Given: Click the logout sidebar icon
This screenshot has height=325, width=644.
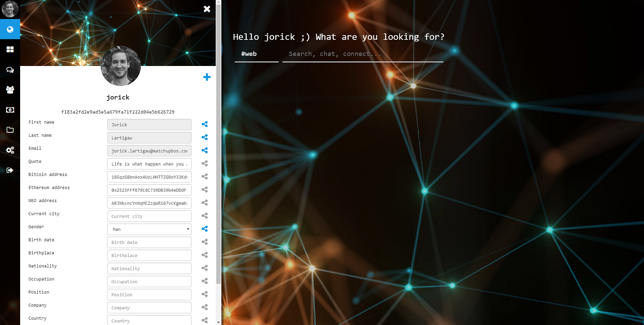Looking at the screenshot, I should coord(10,170).
